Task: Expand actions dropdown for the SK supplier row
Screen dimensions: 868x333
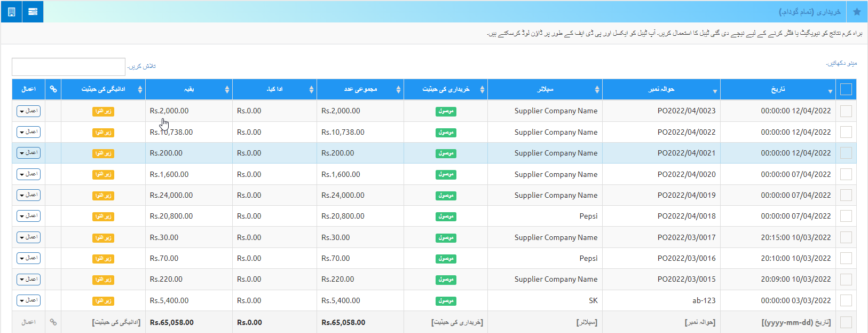Action: coord(28,300)
